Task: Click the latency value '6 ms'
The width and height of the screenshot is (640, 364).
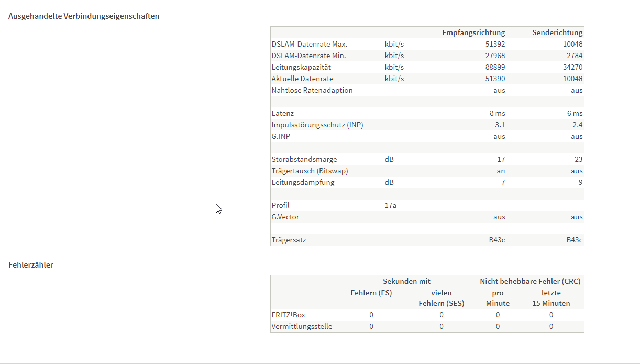Action: tap(575, 113)
